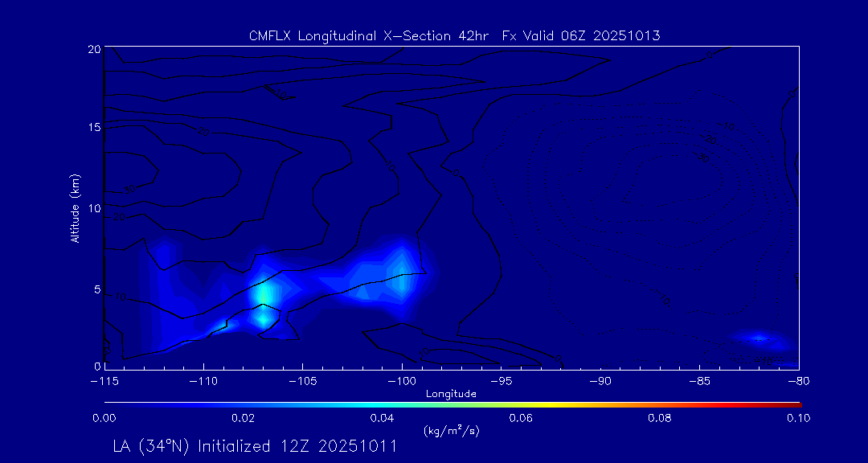Viewport: 868px width, 463px height.
Task: Click the x-axis tick label '-110'
Action: click(203, 382)
